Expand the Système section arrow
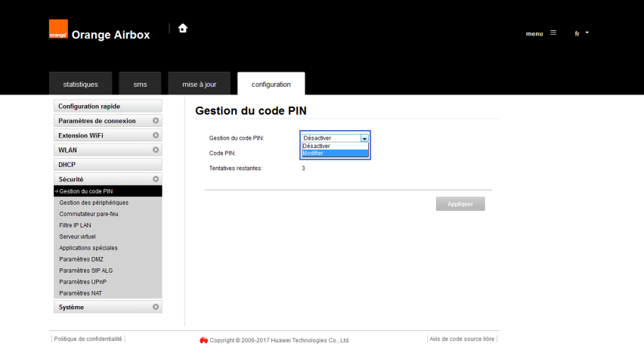The image size is (644, 362). pyautogui.click(x=156, y=307)
